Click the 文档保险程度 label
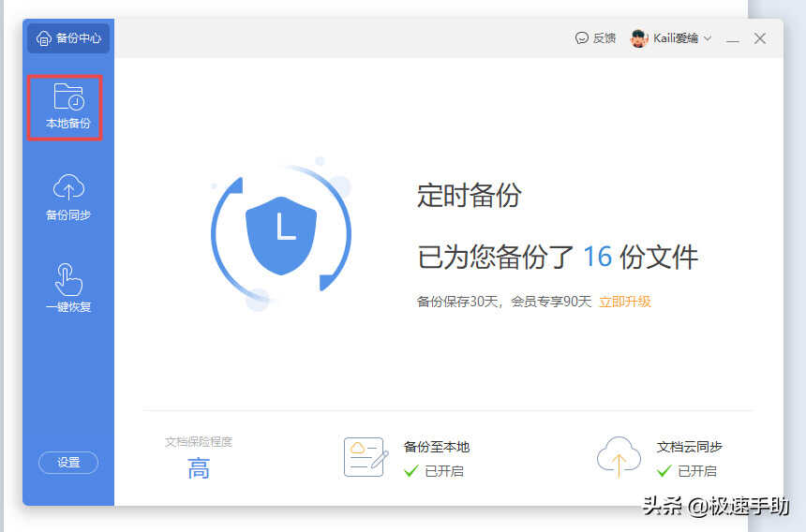Viewport: 806px width, 532px height. point(199,442)
